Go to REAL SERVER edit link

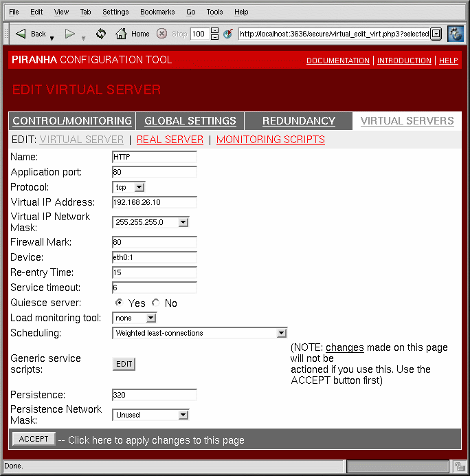(170, 140)
